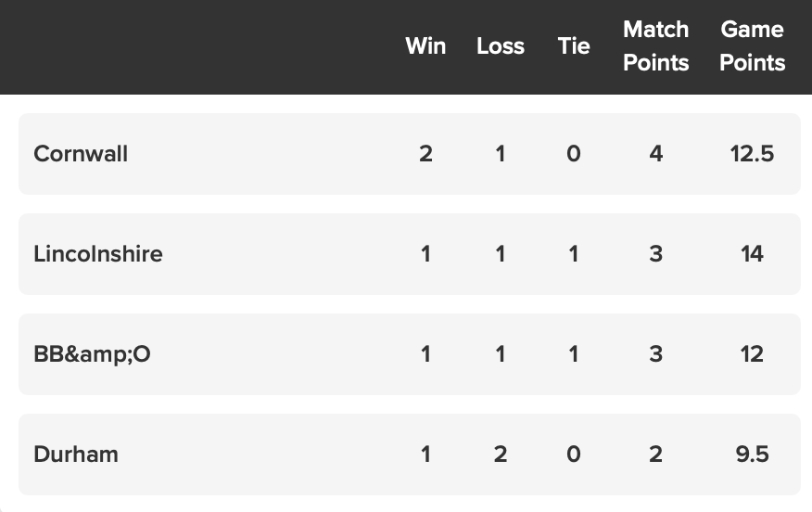Click Lincolnshire's game points value 14

click(752, 254)
